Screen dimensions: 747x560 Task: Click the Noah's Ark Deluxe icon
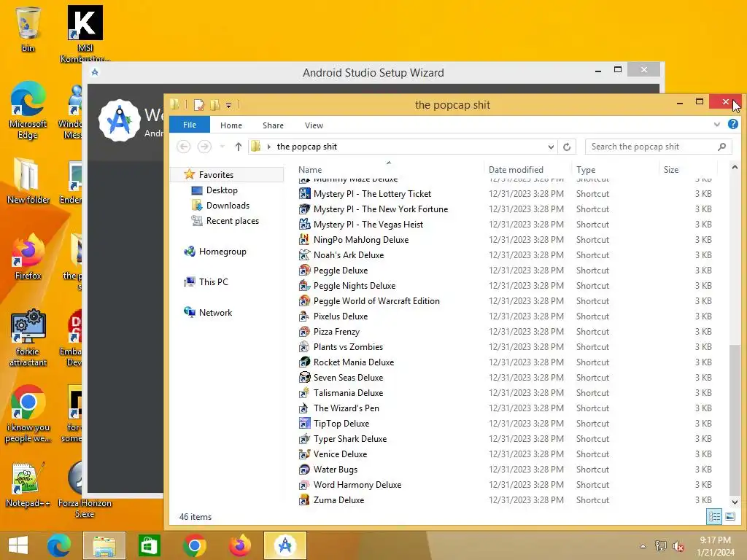304,255
